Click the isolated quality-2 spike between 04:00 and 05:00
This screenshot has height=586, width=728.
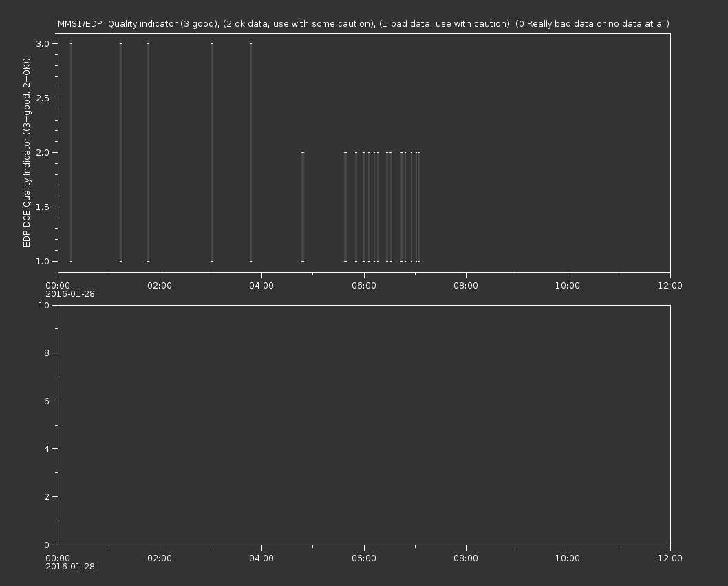coord(303,207)
